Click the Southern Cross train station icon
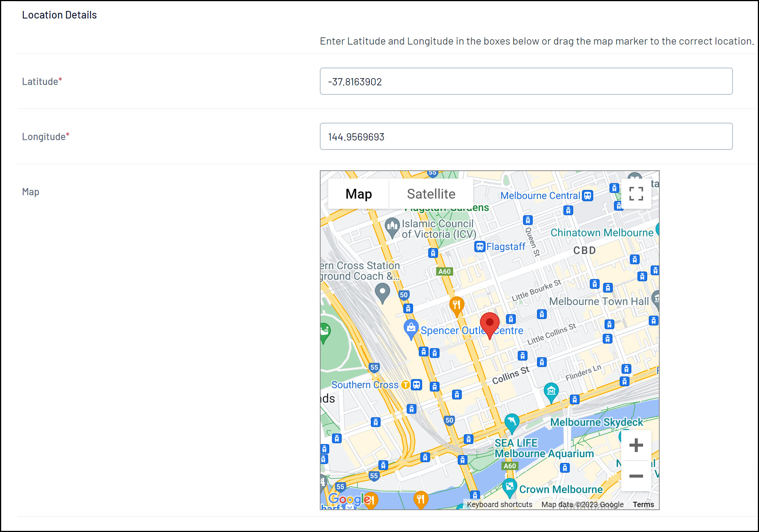This screenshot has width=759, height=532. click(417, 385)
